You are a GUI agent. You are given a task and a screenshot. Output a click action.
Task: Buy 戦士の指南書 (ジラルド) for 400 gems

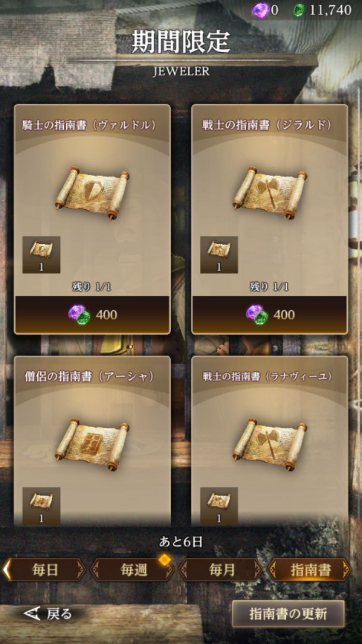pos(270,314)
